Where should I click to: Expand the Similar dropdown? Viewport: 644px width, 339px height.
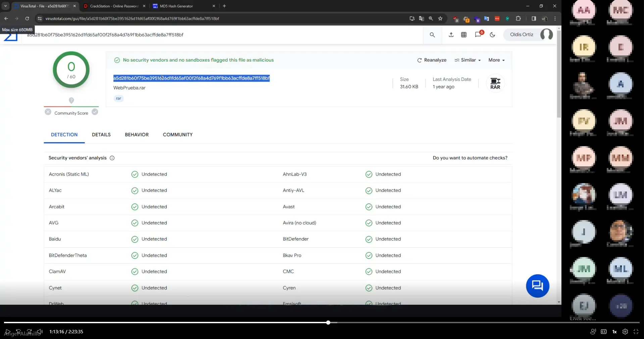(467, 60)
